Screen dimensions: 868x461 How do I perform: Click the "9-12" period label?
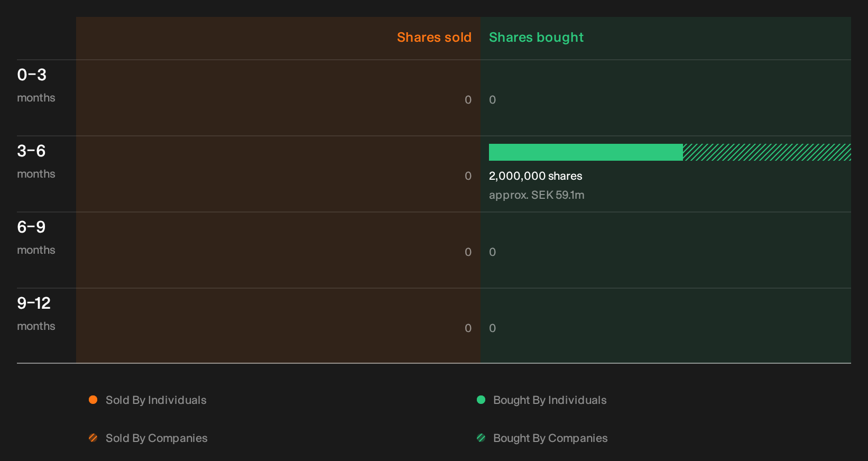point(34,303)
